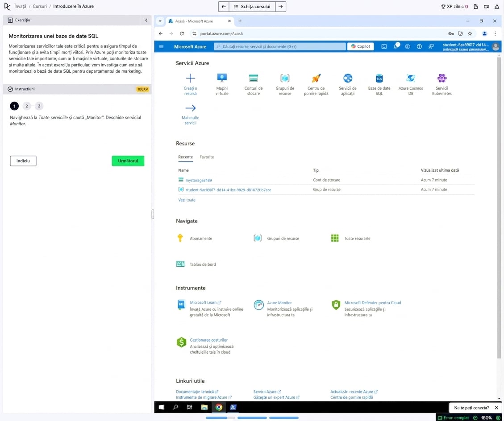Collapse the Exercițiu panel

146,20
